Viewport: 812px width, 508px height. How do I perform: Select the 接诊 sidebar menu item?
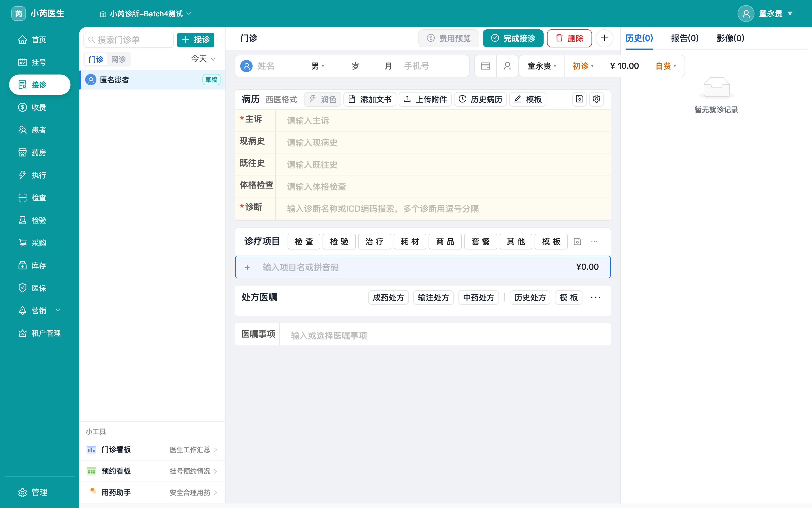click(x=39, y=85)
